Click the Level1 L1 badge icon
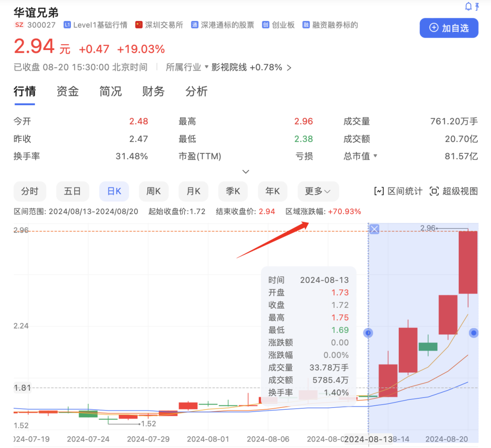491x448 pixels. 67,25
